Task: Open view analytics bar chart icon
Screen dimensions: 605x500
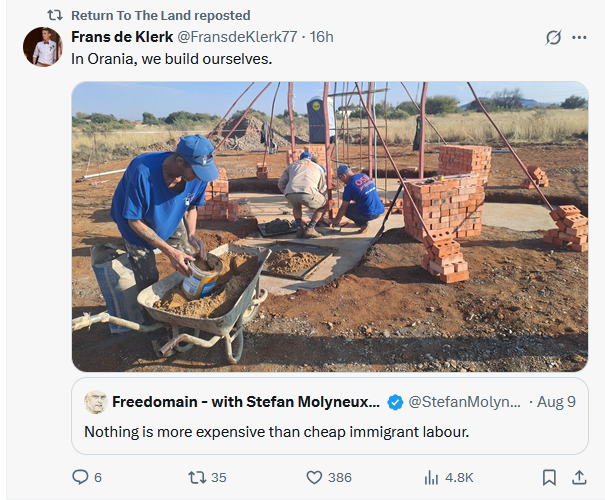Action: click(x=432, y=477)
